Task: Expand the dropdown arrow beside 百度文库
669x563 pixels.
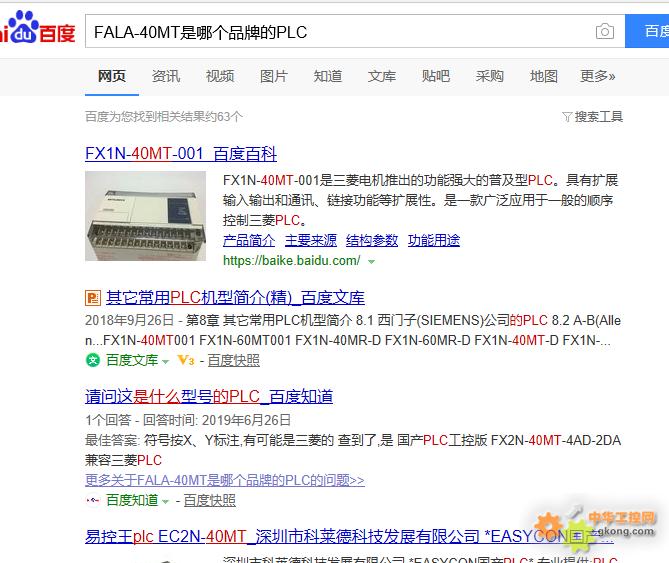Action: (165, 362)
